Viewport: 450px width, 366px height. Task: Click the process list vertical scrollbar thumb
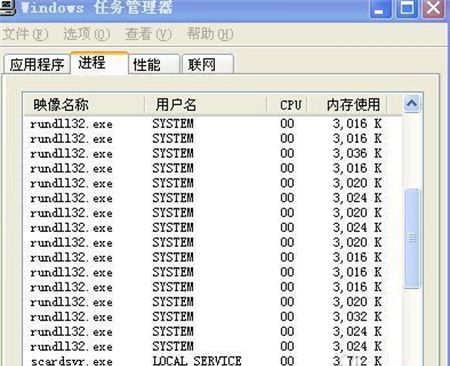tap(412, 238)
